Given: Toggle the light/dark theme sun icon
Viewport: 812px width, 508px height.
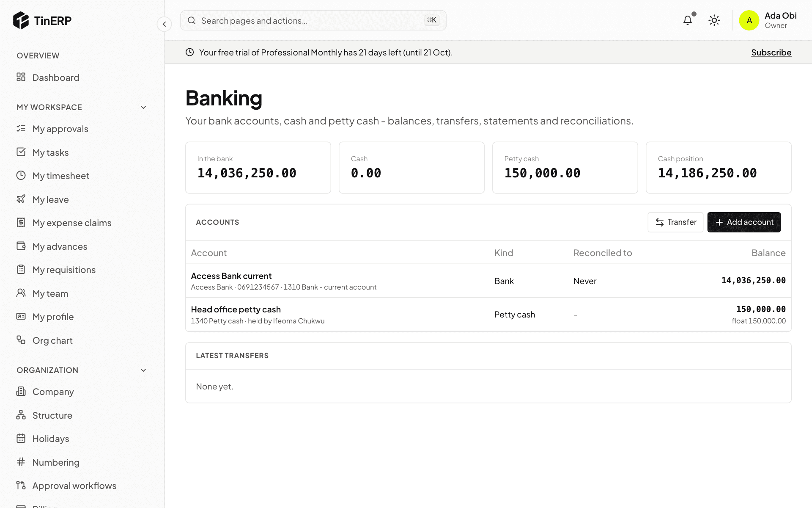Looking at the screenshot, I should (714, 20).
